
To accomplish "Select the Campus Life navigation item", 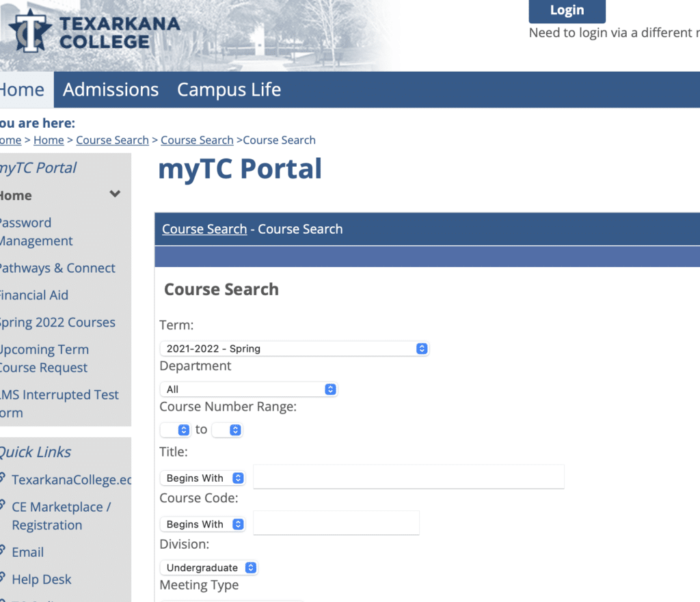I will pos(229,90).
